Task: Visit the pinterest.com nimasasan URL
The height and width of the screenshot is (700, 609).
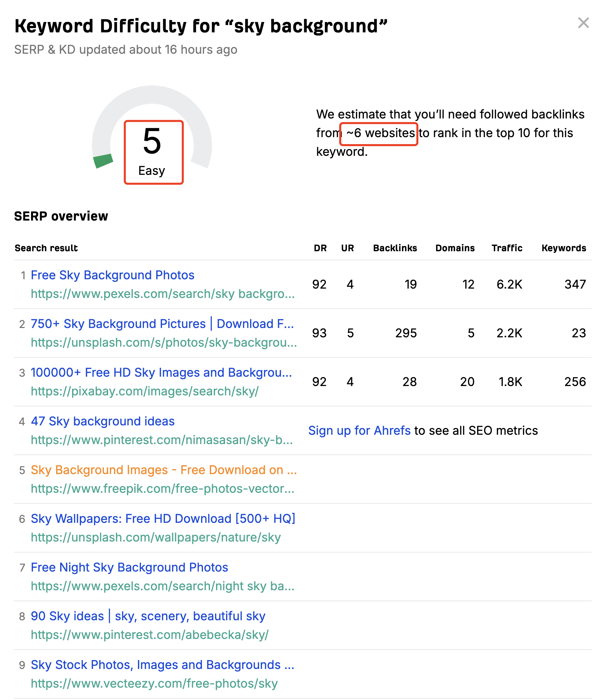Action: tap(162, 440)
